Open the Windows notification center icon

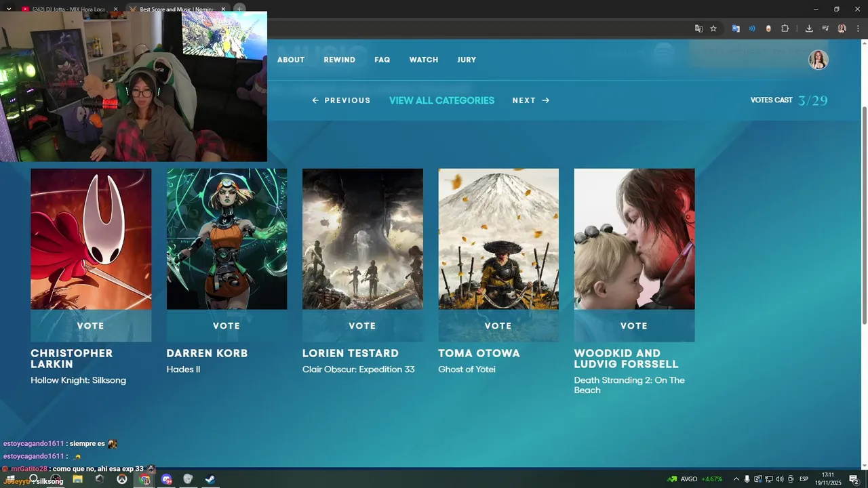point(854,479)
